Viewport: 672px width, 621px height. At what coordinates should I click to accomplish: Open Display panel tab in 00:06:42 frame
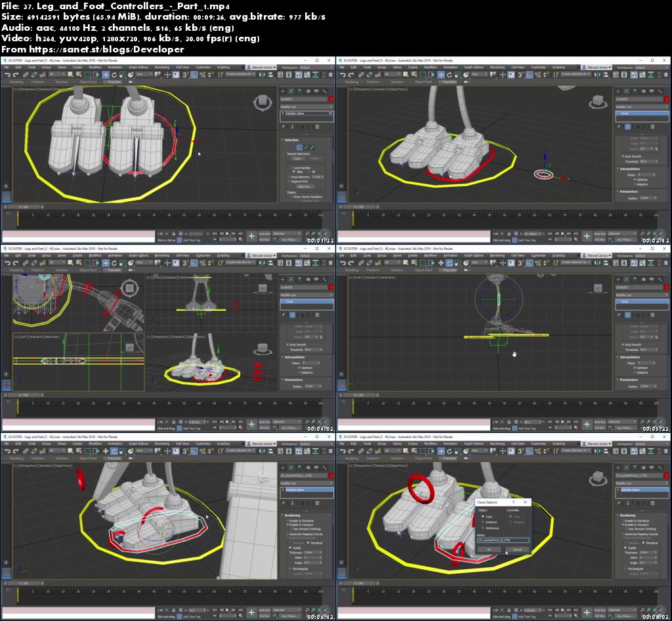[316, 468]
